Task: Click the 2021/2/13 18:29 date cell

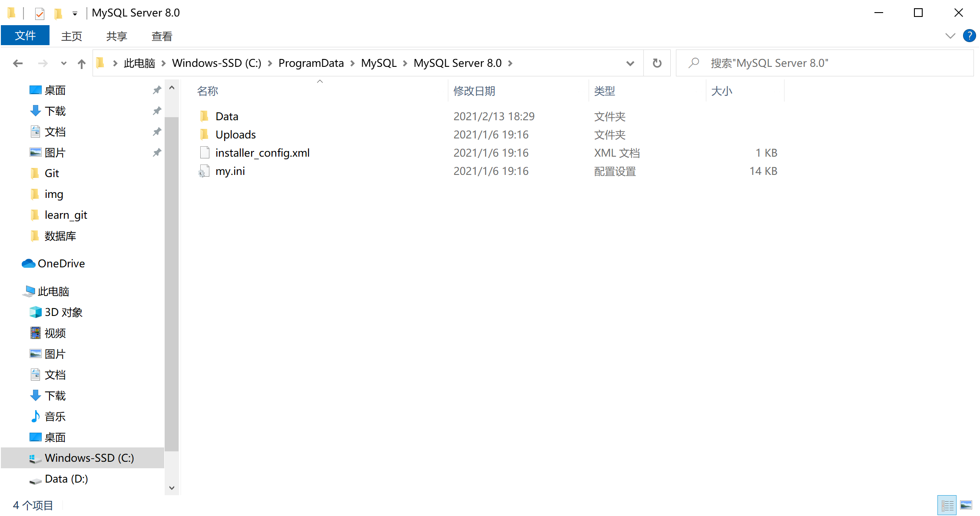Action: (x=494, y=116)
